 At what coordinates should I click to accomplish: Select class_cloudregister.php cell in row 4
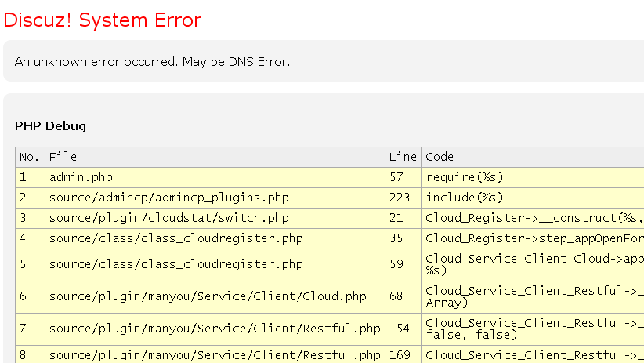pos(215,238)
